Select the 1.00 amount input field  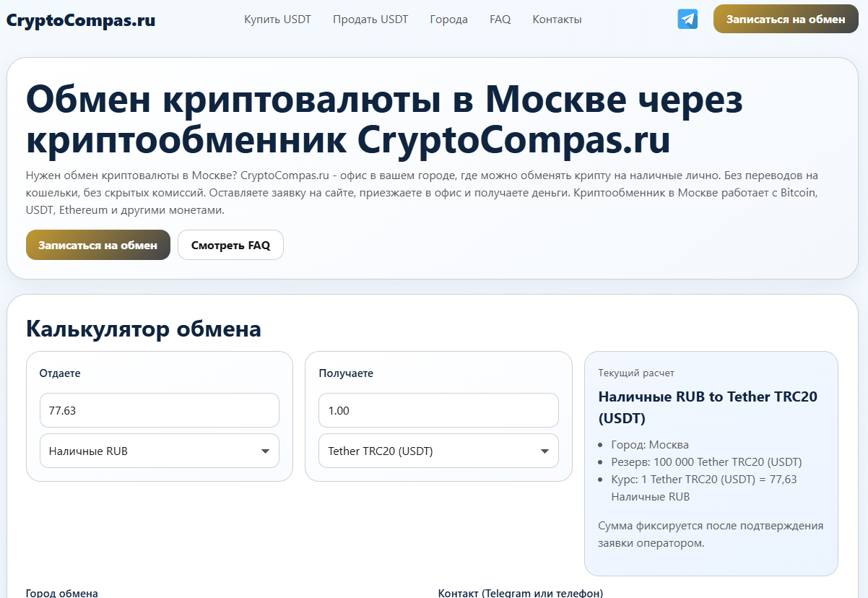(438, 409)
